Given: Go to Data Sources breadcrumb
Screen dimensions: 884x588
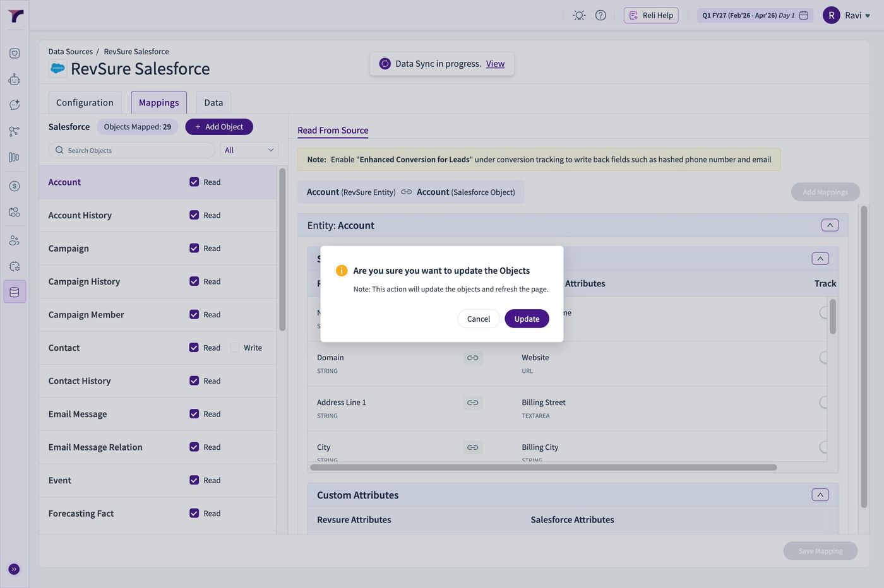Looking at the screenshot, I should click(x=71, y=52).
